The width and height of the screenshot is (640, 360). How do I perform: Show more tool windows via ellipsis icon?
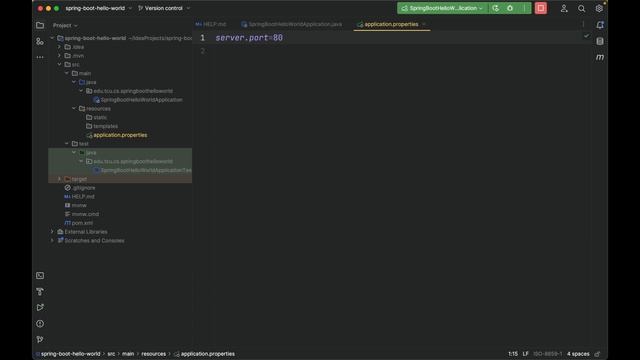[40, 57]
